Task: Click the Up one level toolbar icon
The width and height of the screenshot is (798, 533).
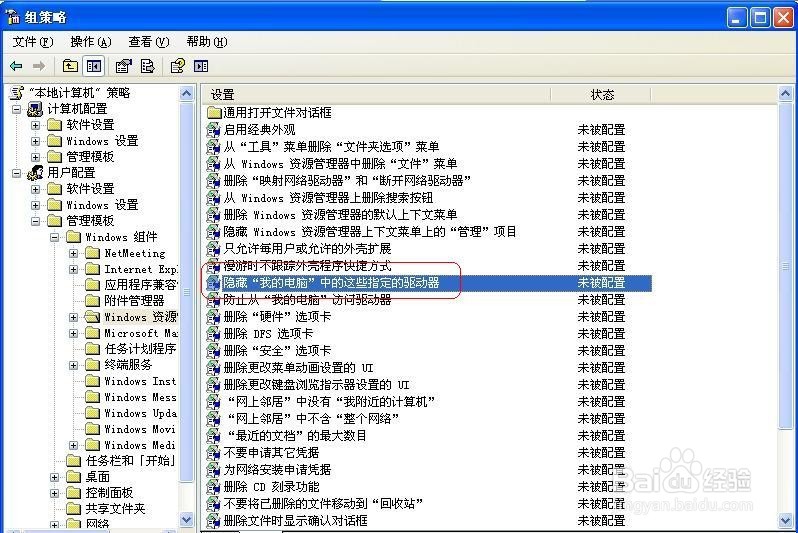Action: pos(70,66)
